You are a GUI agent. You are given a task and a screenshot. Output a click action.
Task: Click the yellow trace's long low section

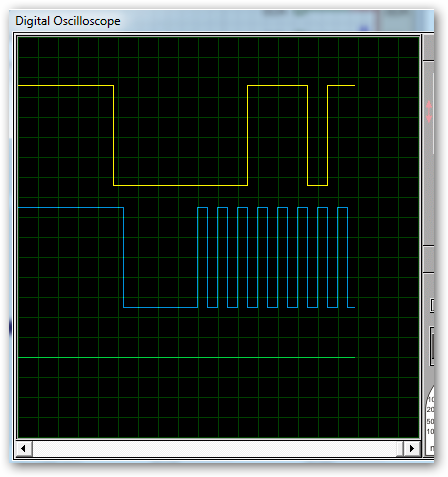tap(180, 185)
